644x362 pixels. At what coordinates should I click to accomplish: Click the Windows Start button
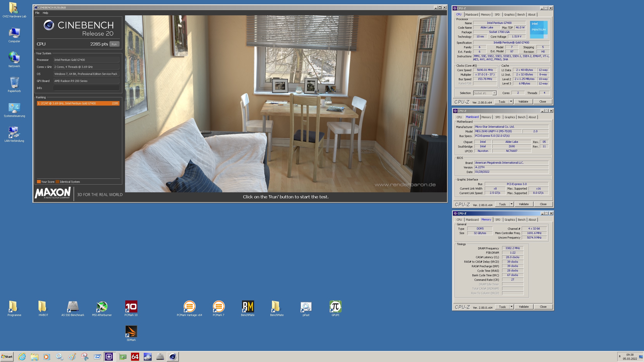(7, 357)
